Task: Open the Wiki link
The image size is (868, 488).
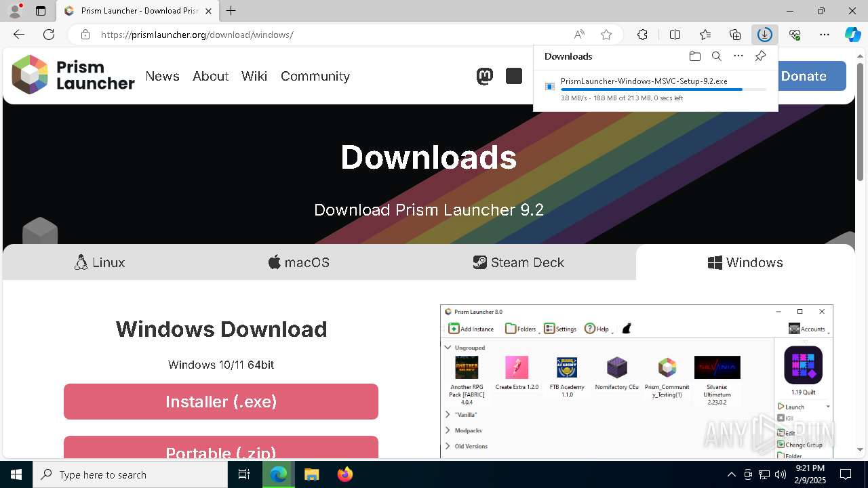Action: point(254,76)
